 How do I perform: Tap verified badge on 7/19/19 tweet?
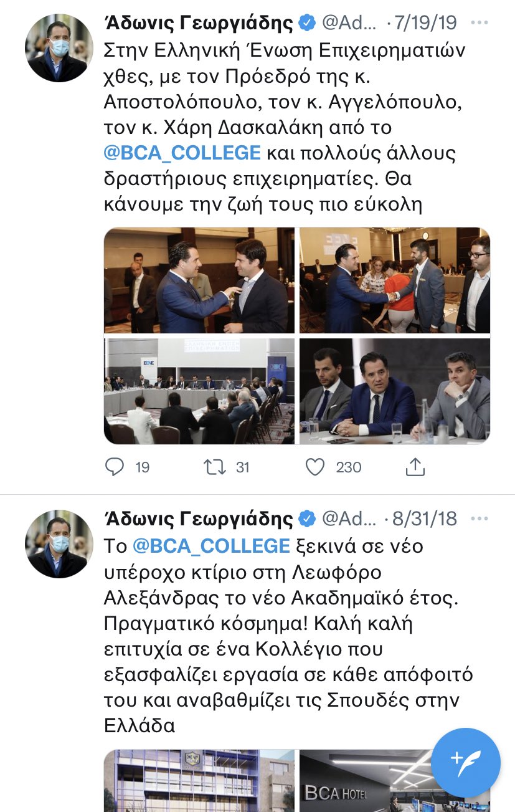(x=307, y=24)
